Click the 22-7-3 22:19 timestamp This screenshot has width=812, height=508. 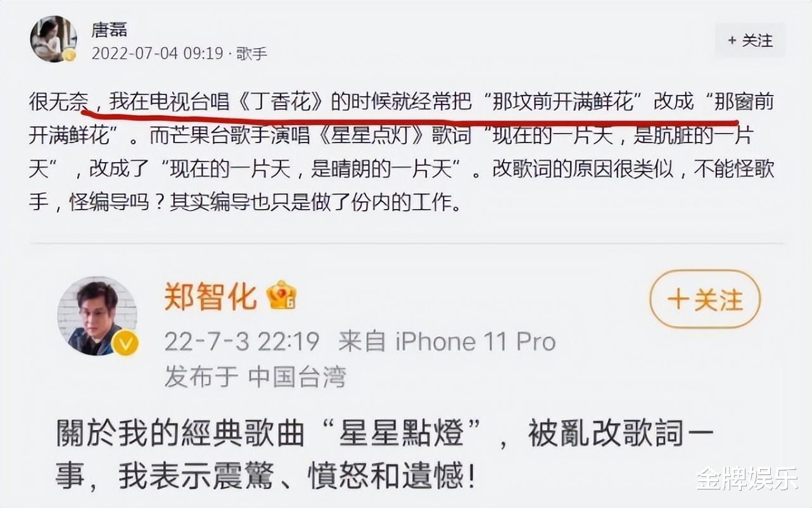click(242, 341)
